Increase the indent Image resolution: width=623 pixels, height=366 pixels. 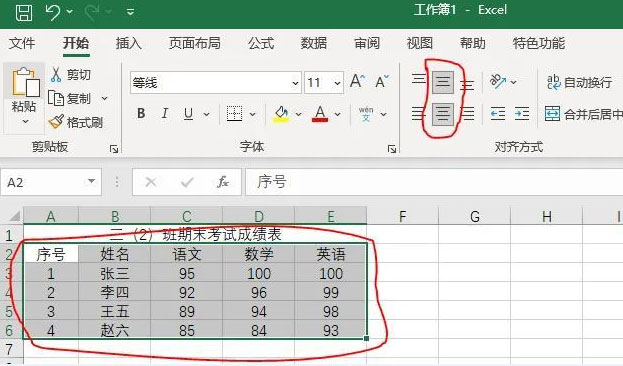click(522, 114)
